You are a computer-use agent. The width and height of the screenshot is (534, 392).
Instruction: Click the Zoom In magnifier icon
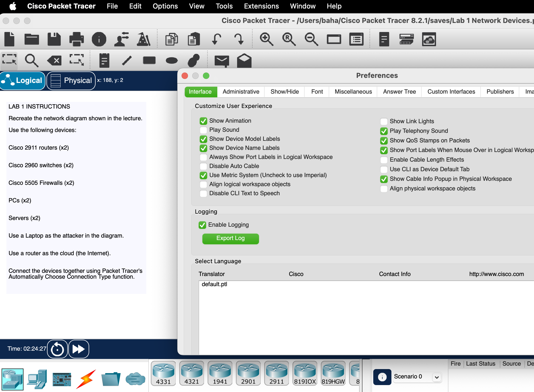coord(266,39)
